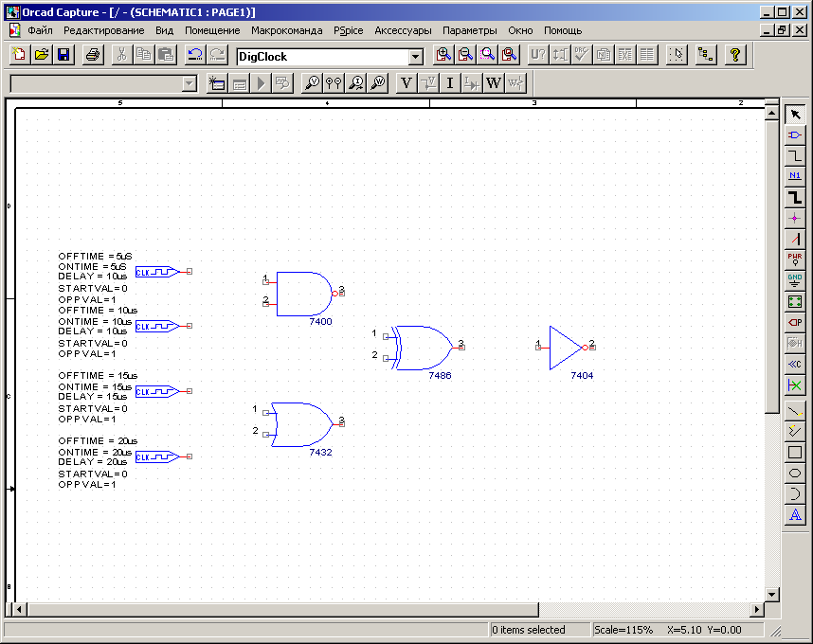Select the Place Ground GND tool
This screenshot has width=813, height=644.
pos(795,281)
